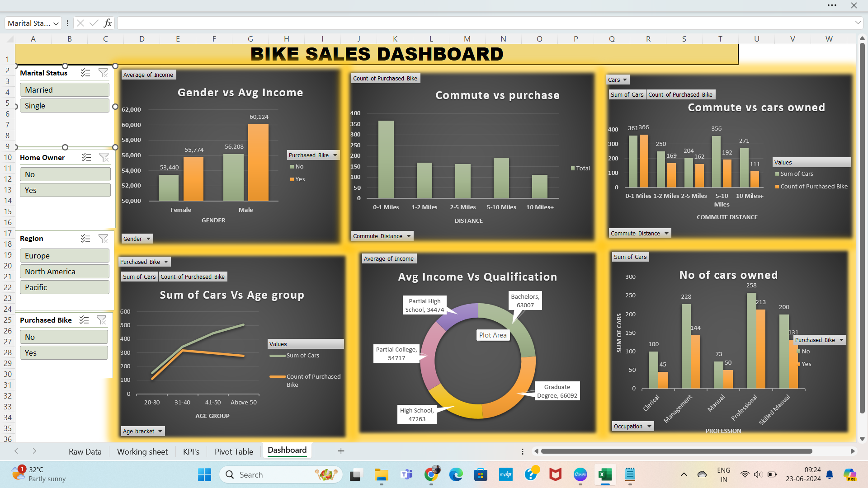Viewport: 868px width, 488px height.
Task: Add a new sheet with plus icon
Action: pos(341,451)
